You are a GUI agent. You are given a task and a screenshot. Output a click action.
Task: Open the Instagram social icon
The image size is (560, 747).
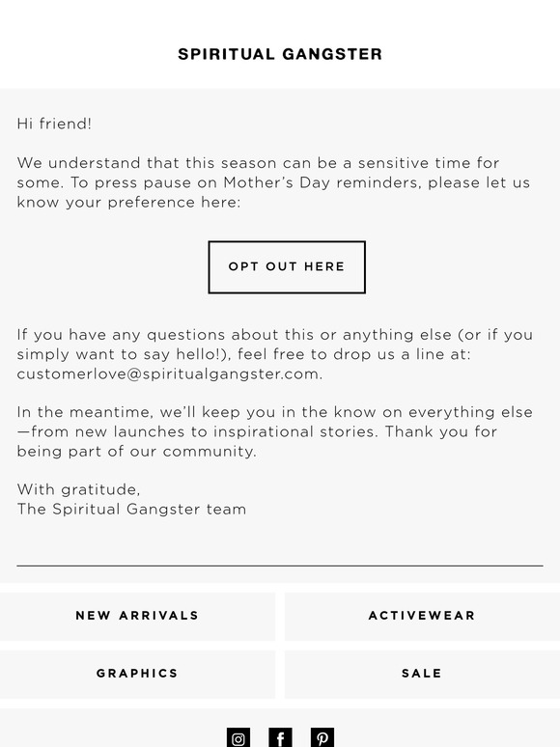point(238,737)
